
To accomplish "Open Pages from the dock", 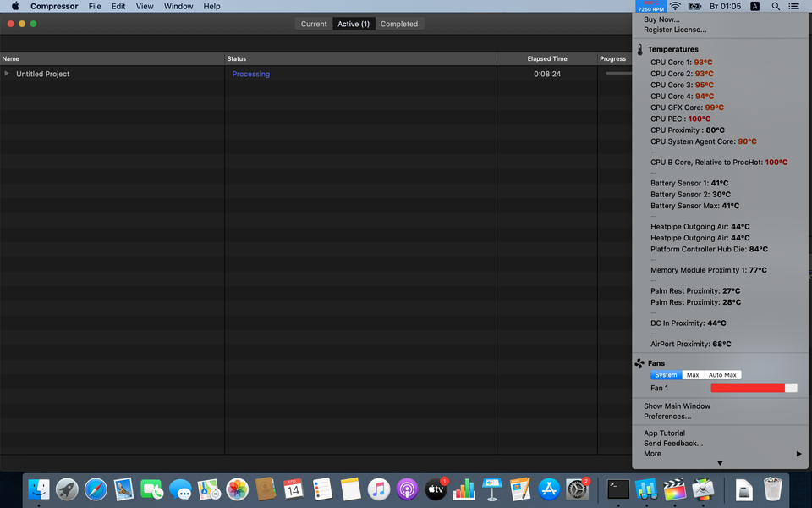I will coord(520,489).
